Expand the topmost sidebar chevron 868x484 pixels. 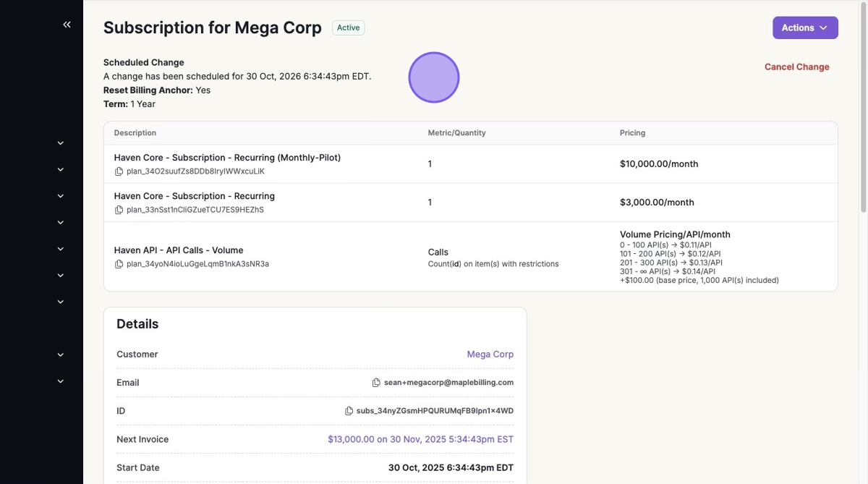61,143
